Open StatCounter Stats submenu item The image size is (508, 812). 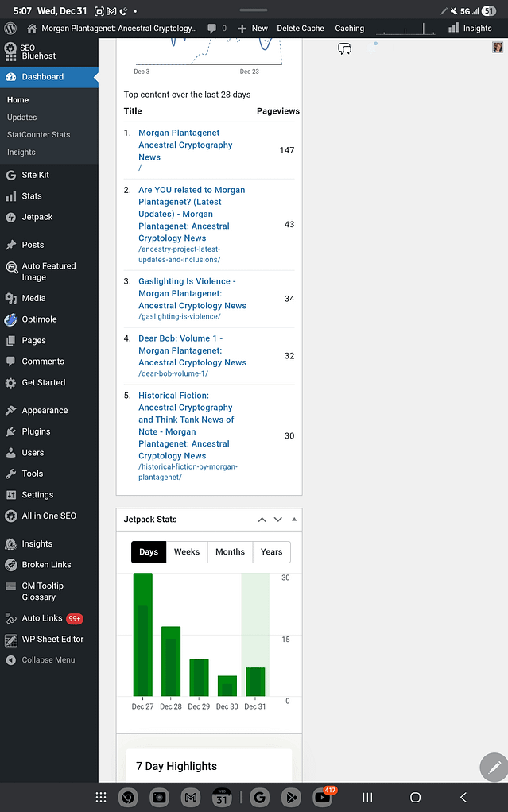click(x=39, y=135)
